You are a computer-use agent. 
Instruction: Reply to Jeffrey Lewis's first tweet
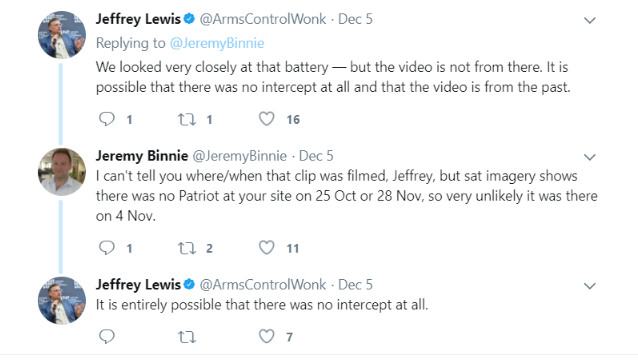tap(107, 119)
